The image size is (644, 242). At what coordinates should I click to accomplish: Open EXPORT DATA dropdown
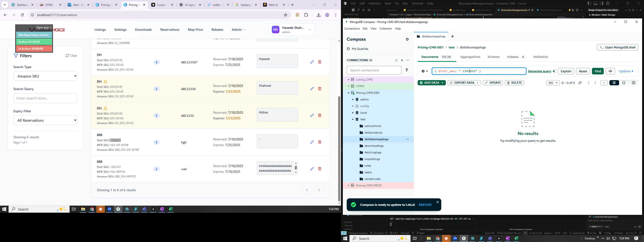[464, 83]
